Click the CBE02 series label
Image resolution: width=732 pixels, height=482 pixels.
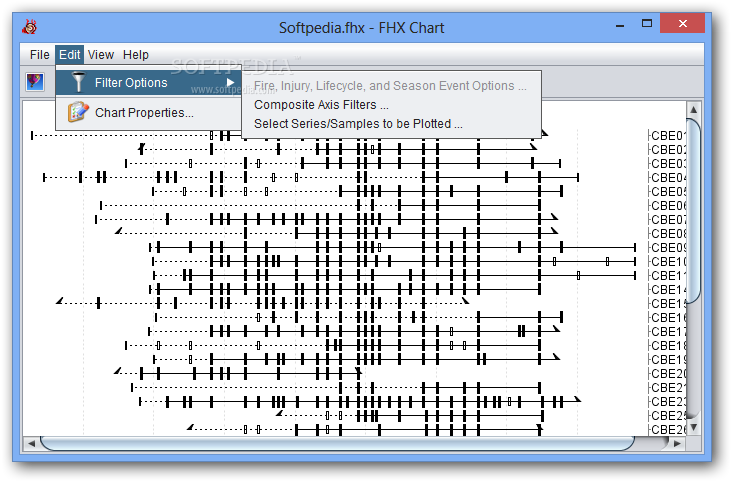click(668, 149)
